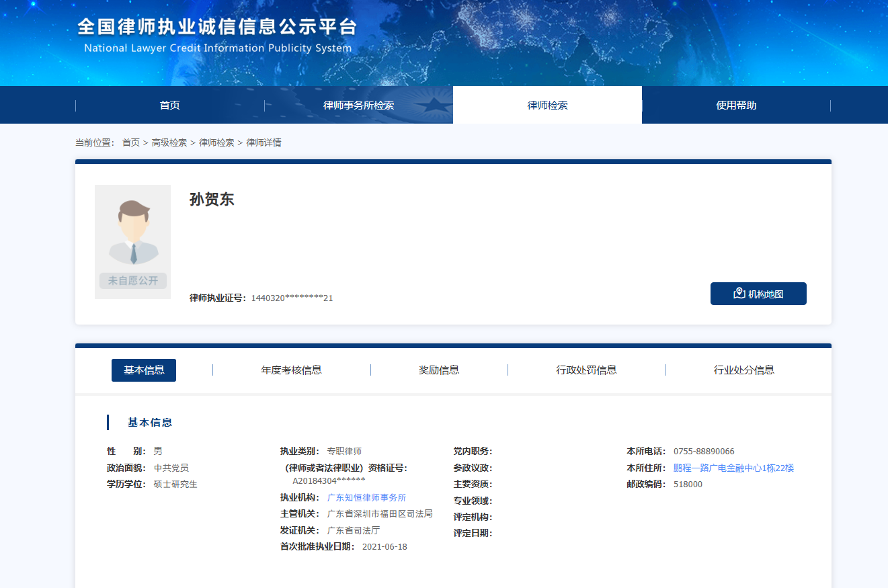Click 首页 in the breadcrumb trail

click(130, 143)
